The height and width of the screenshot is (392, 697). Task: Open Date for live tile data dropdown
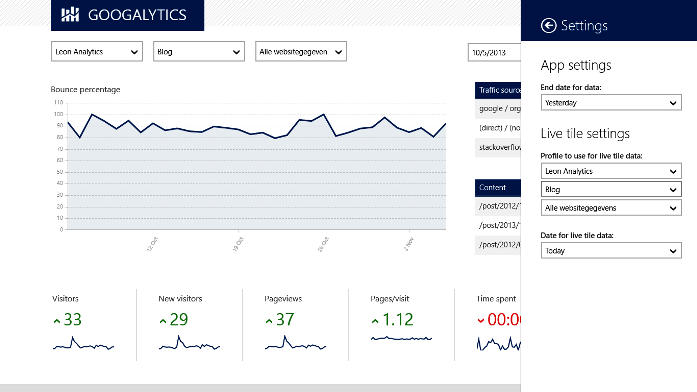point(611,251)
